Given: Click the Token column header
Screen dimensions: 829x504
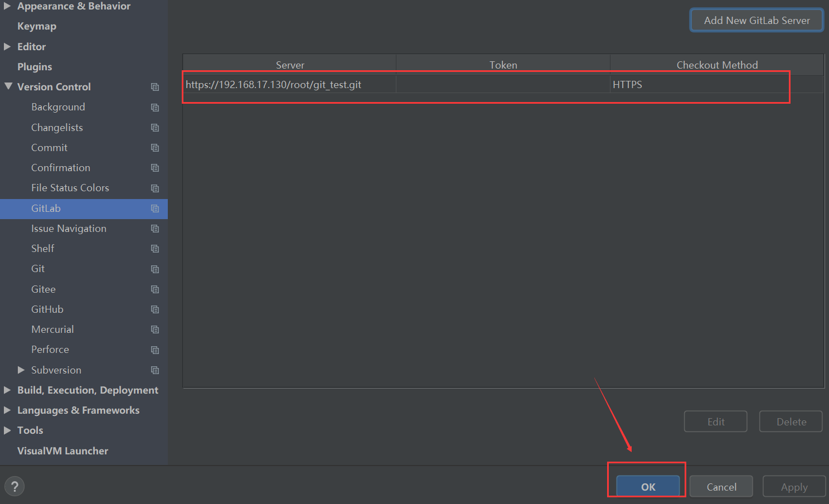Looking at the screenshot, I should click(503, 65).
